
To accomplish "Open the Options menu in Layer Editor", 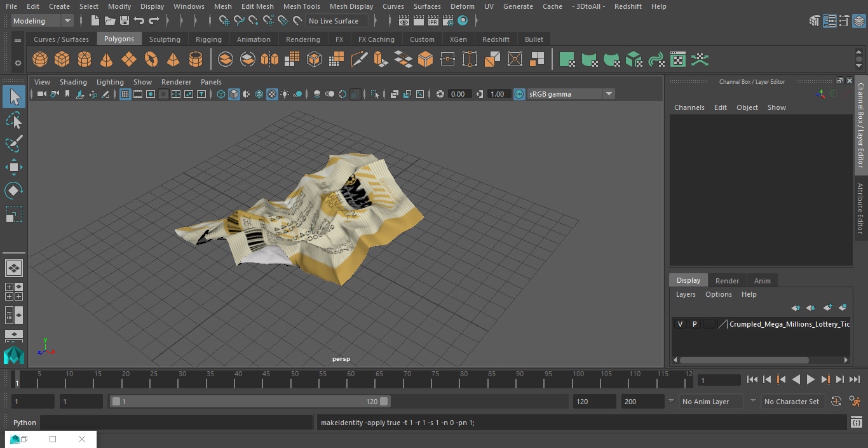I will click(x=719, y=294).
